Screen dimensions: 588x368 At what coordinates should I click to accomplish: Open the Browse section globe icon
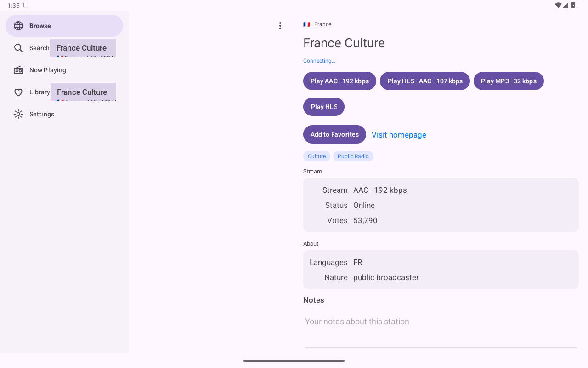[18, 26]
